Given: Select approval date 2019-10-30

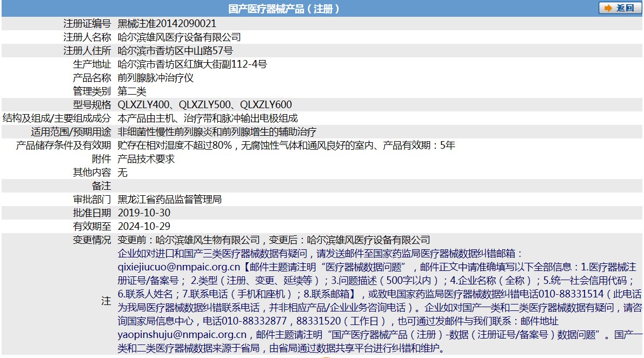Looking at the screenshot, I should 144,213.
